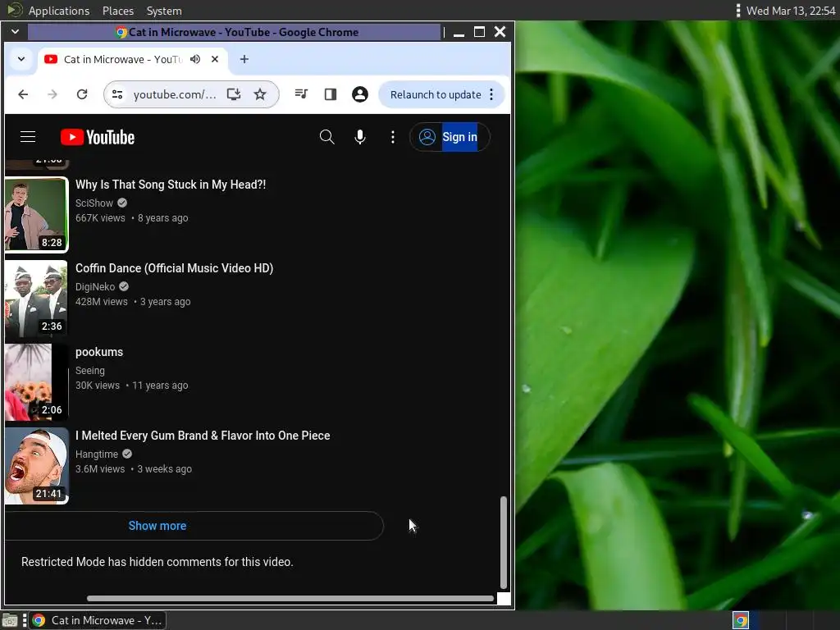Reload the YouTube page
Viewport: 840px width, 630px height.
point(82,95)
